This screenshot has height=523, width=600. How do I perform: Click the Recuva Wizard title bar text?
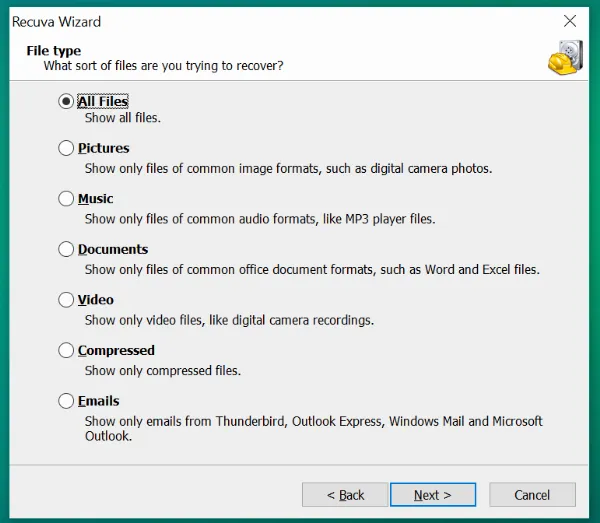pos(56,21)
